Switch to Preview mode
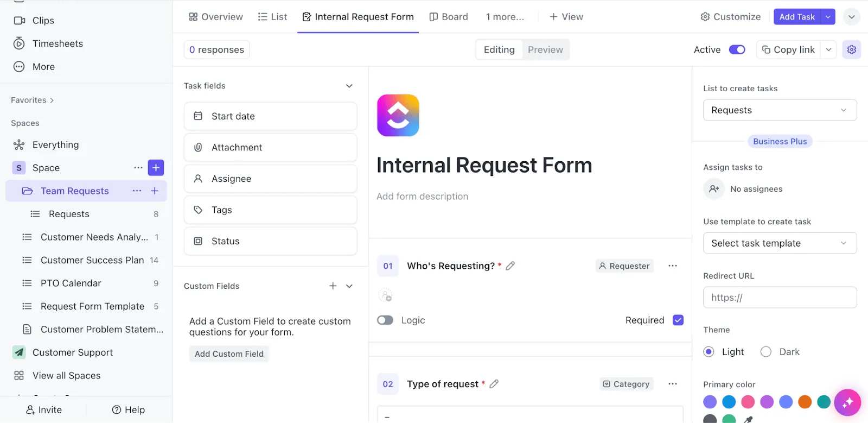868x423 pixels. pos(545,50)
